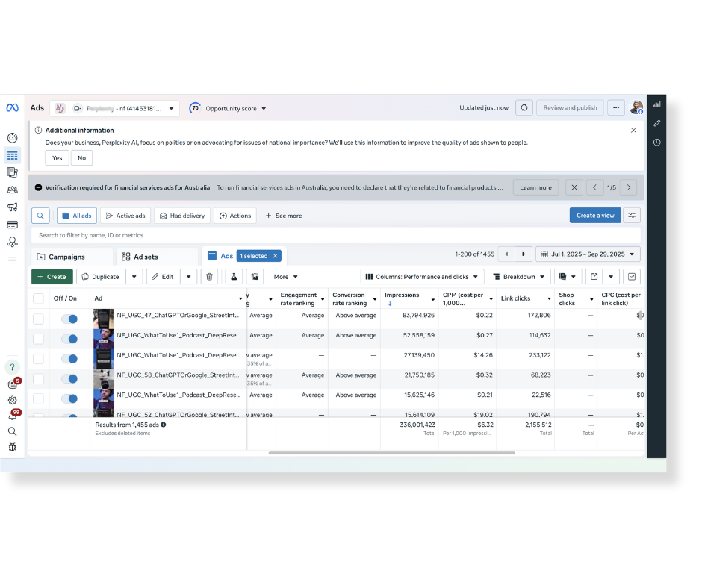The image size is (702, 588).
Task: Open Events manager nodes icon in sidebar
Action: point(13,242)
